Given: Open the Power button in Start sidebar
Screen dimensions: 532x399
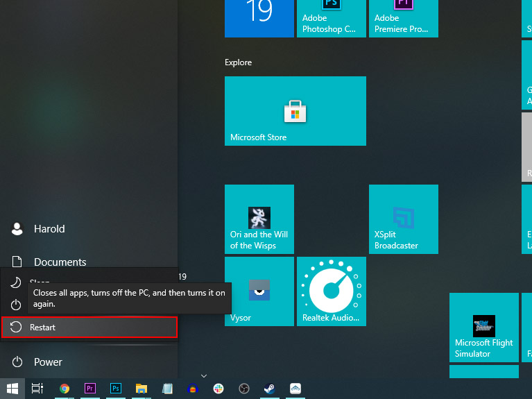Looking at the screenshot, I should (89, 362).
